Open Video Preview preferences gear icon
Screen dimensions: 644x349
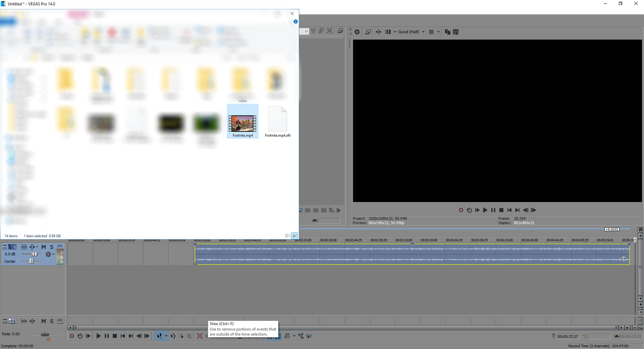point(357,32)
